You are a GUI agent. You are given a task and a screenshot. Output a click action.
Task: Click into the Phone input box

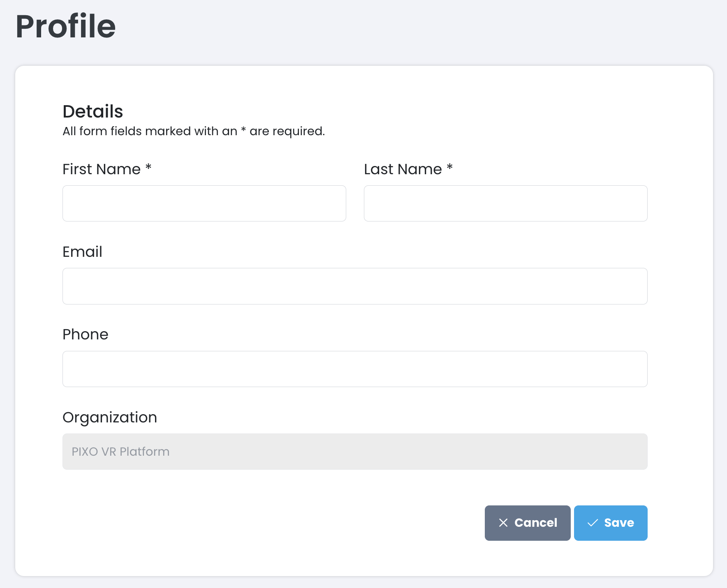(355, 369)
